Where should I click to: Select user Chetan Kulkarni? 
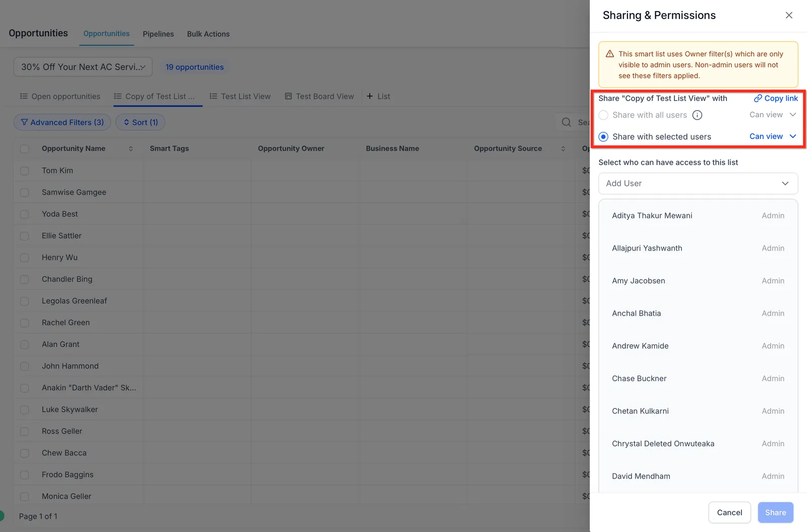698,411
